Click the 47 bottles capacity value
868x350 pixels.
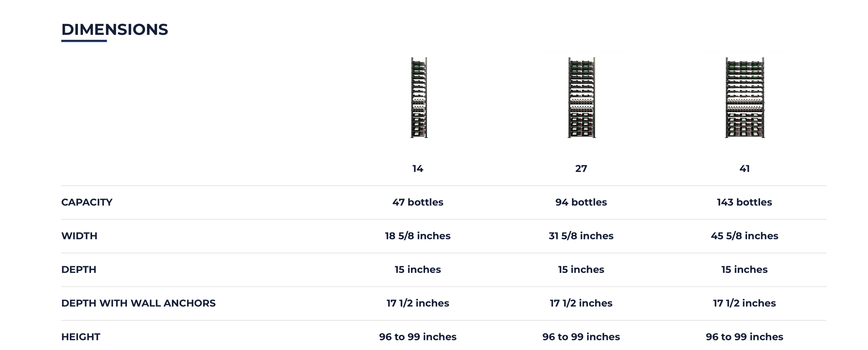click(418, 202)
